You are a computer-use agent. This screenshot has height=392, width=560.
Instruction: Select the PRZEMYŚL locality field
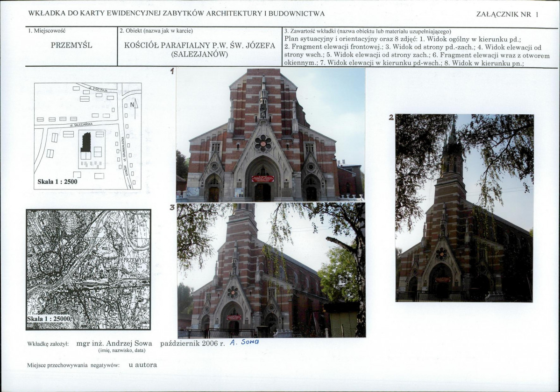tap(71, 45)
